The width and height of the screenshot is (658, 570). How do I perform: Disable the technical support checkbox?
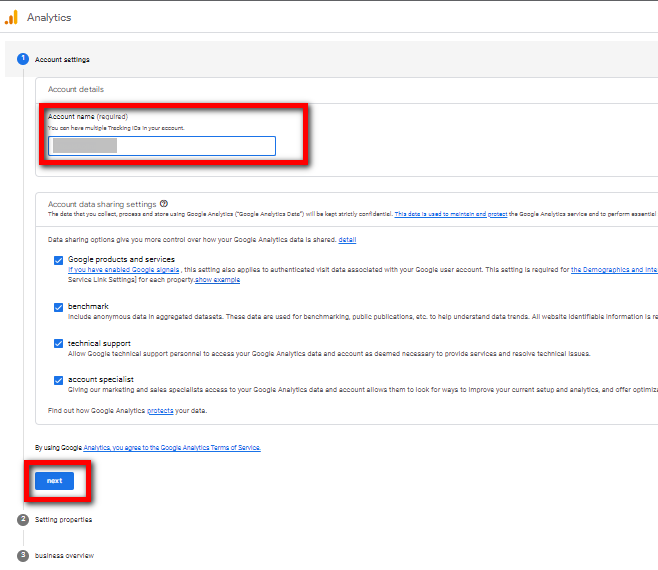pyautogui.click(x=58, y=343)
